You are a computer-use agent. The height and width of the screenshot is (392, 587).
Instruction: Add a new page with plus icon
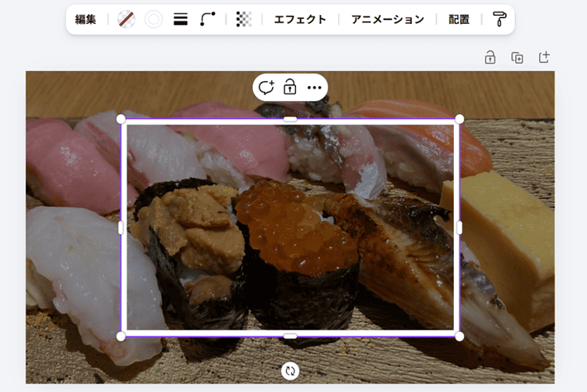click(544, 58)
